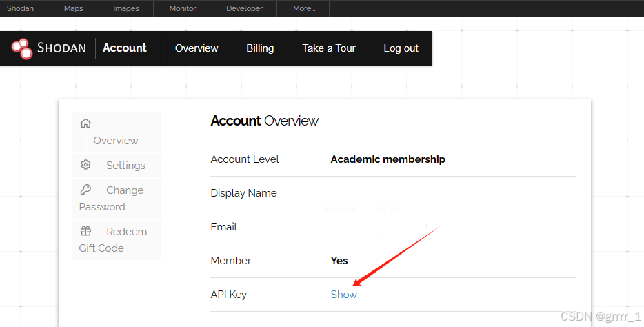644x327 pixels.
Task: Click the Shodan red circles logo
Action: tap(22, 48)
